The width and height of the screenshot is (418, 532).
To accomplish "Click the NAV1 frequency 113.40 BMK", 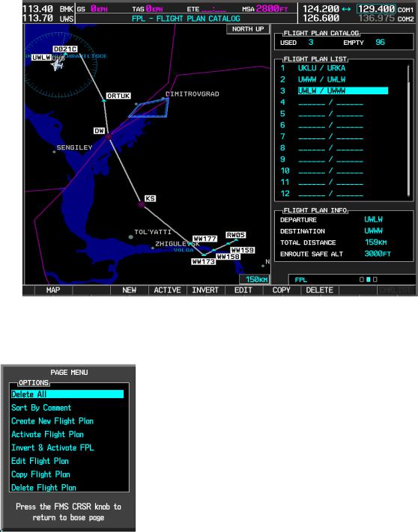I will point(48,9).
